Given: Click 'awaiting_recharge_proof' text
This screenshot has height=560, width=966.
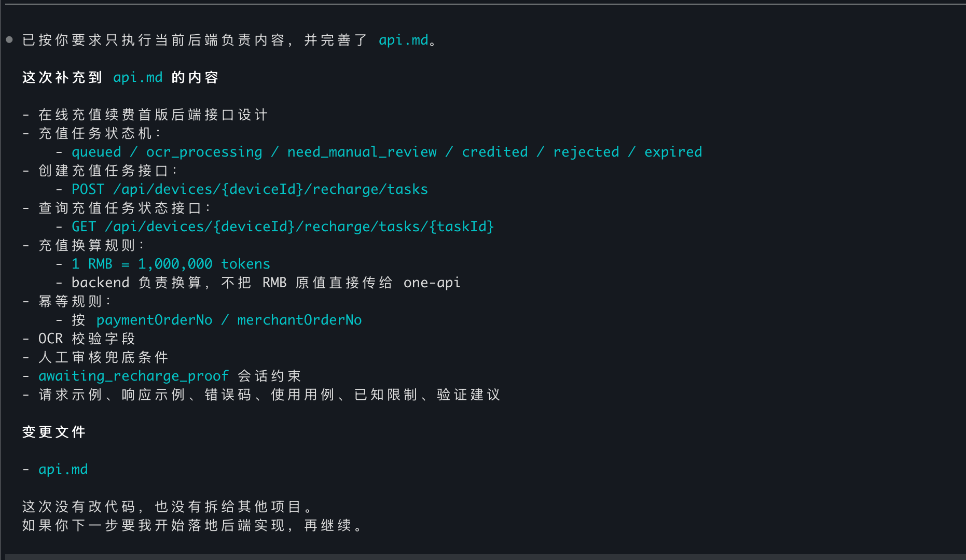Looking at the screenshot, I should (134, 376).
